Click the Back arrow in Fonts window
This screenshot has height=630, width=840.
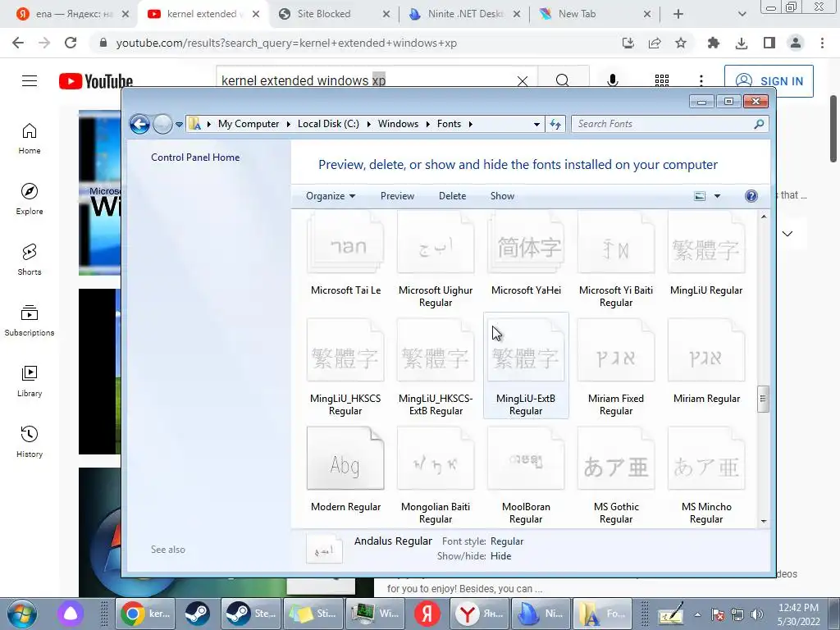139,125
